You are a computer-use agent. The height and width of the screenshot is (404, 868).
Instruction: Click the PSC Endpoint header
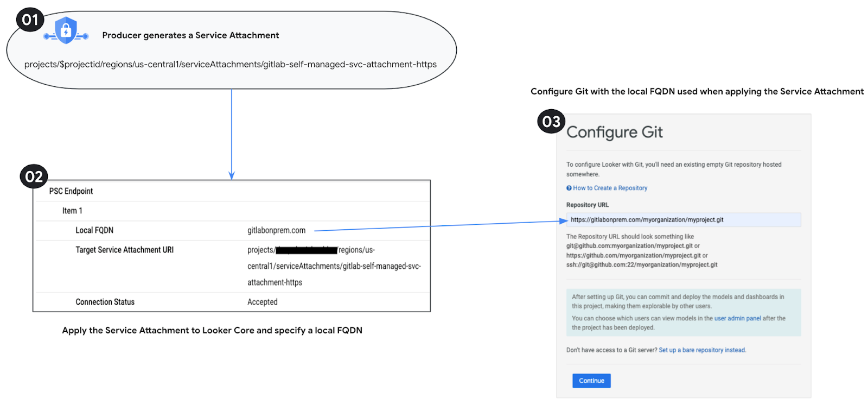(71, 191)
